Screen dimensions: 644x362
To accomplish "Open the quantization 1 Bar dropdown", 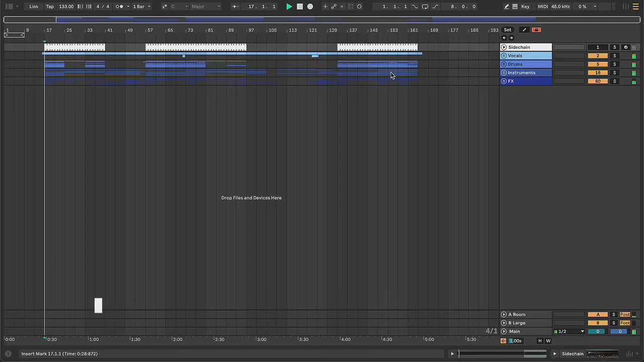I will 141,7.
